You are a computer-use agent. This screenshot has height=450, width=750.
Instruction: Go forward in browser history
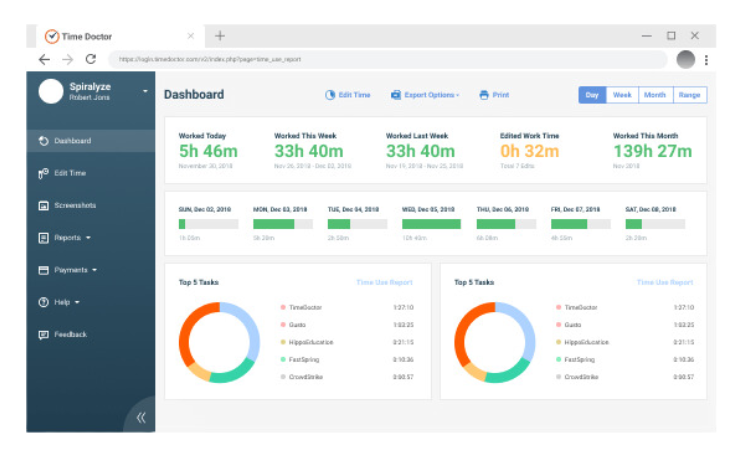68,59
